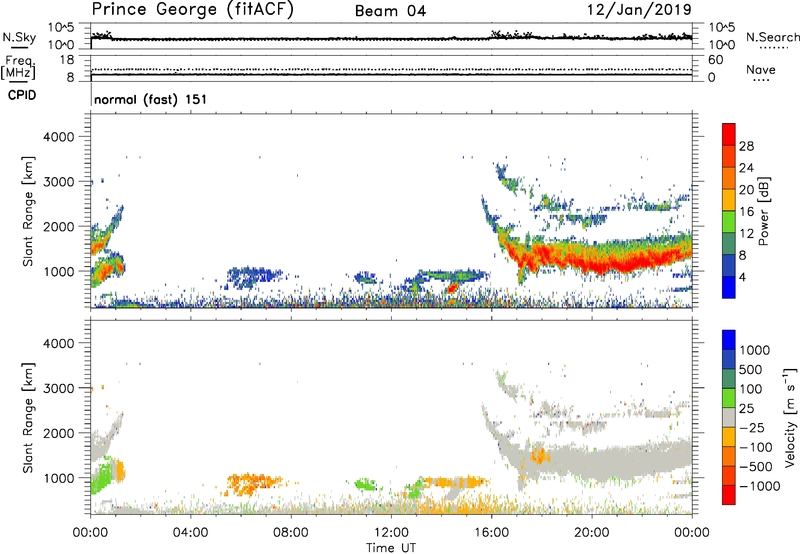Click the "28" label on the Power colorbar

(x=746, y=146)
